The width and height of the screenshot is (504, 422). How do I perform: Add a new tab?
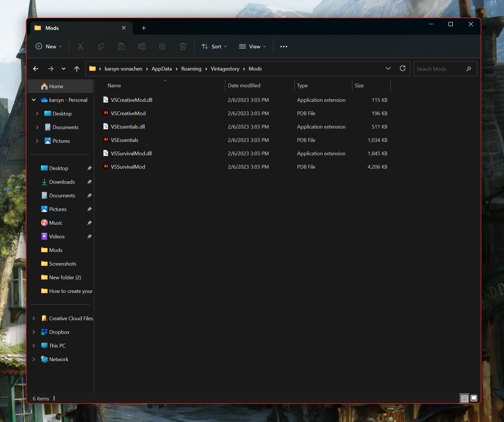click(144, 28)
